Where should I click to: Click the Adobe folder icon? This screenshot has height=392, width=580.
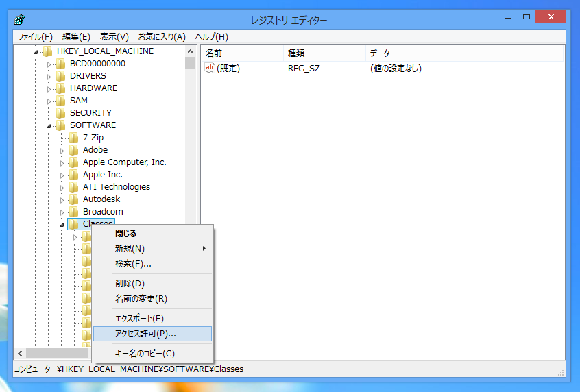coord(73,150)
